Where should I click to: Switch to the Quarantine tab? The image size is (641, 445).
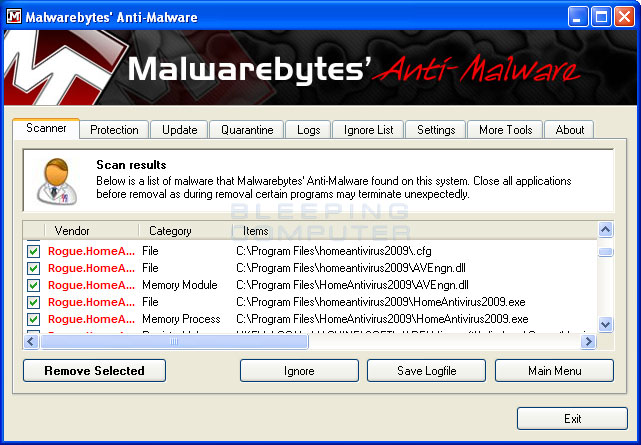point(247,130)
